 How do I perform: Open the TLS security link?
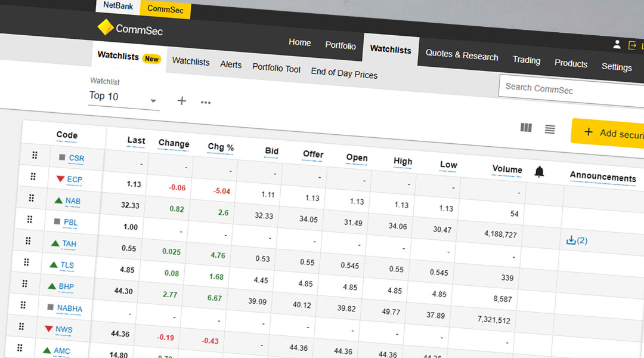pyautogui.click(x=67, y=265)
